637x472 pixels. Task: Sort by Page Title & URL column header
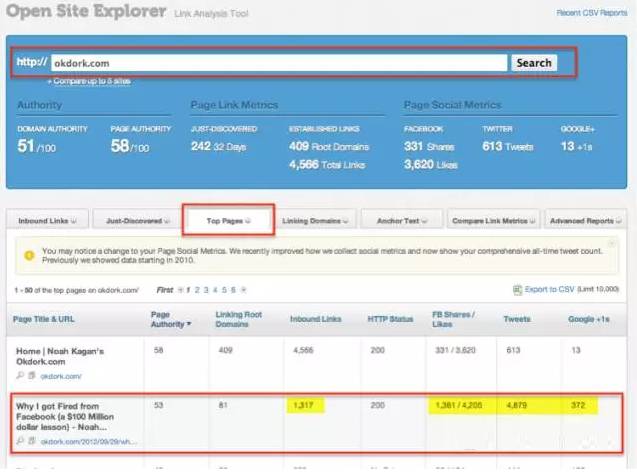click(x=43, y=319)
